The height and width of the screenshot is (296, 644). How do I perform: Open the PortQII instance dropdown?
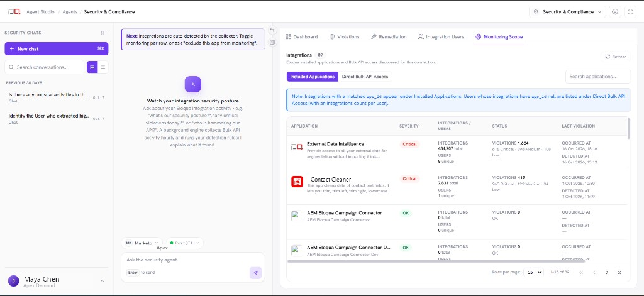(184, 243)
